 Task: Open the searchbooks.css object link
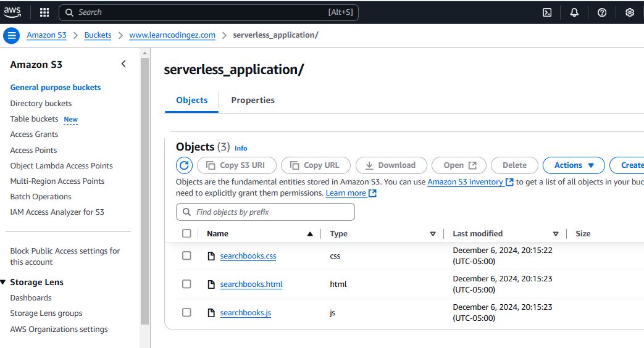click(248, 256)
